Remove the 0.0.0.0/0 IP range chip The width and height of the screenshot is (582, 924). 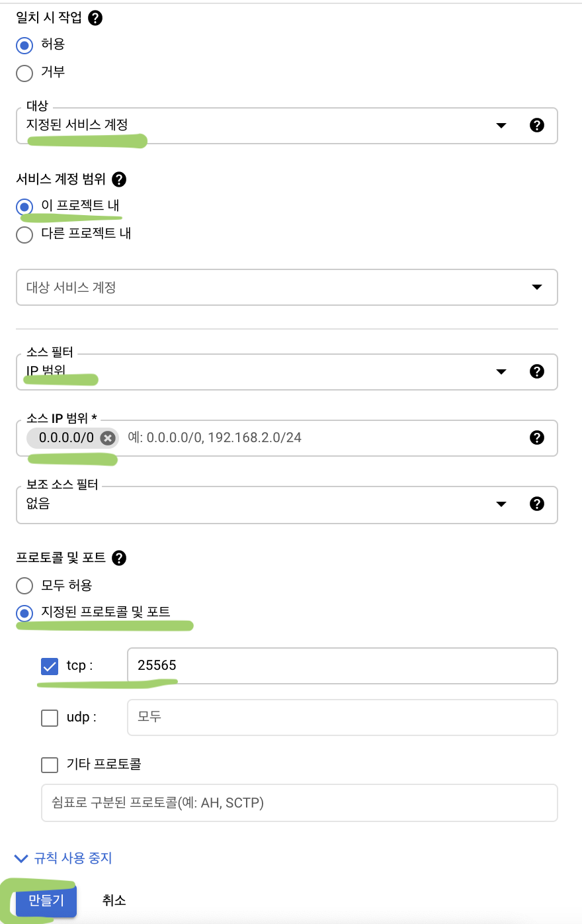point(108,438)
